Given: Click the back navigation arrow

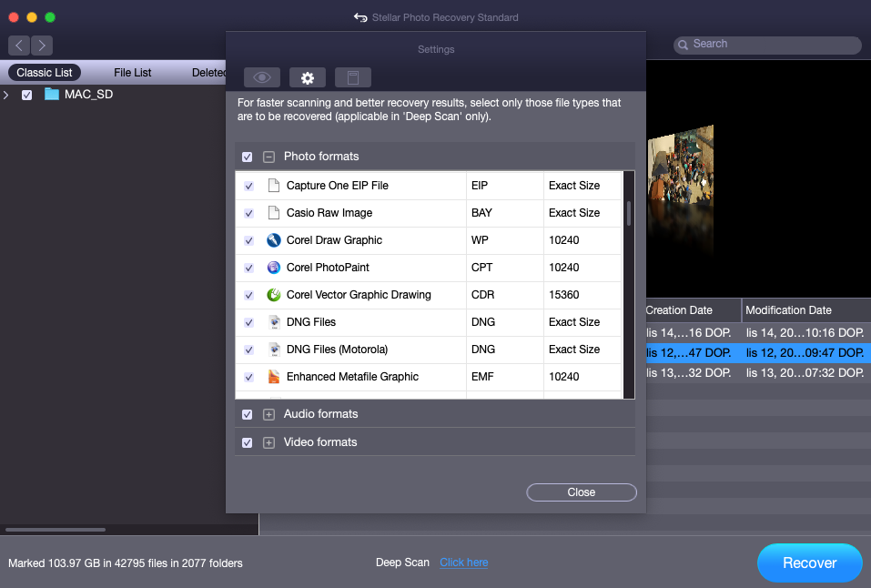Looking at the screenshot, I should click(19, 45).
